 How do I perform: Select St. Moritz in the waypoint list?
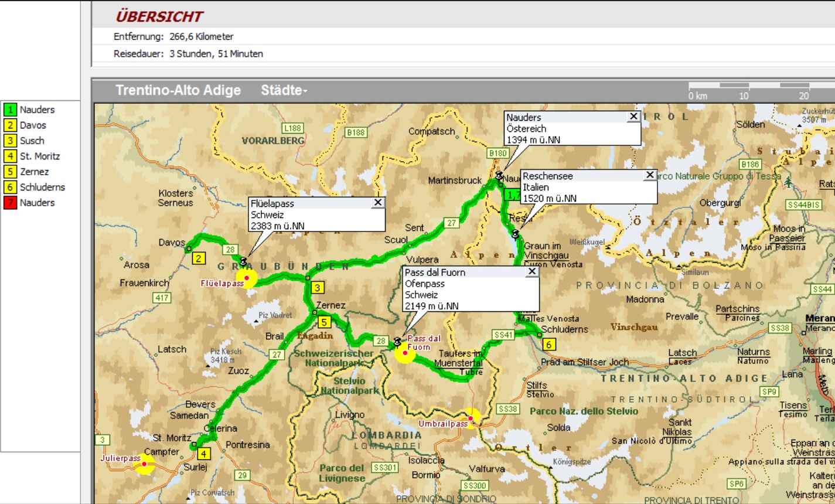(39, 156)
